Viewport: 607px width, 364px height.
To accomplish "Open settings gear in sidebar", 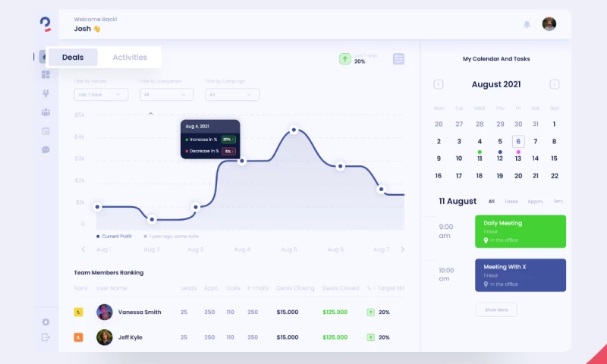I will pyautogui.click(x=46, y=322).
